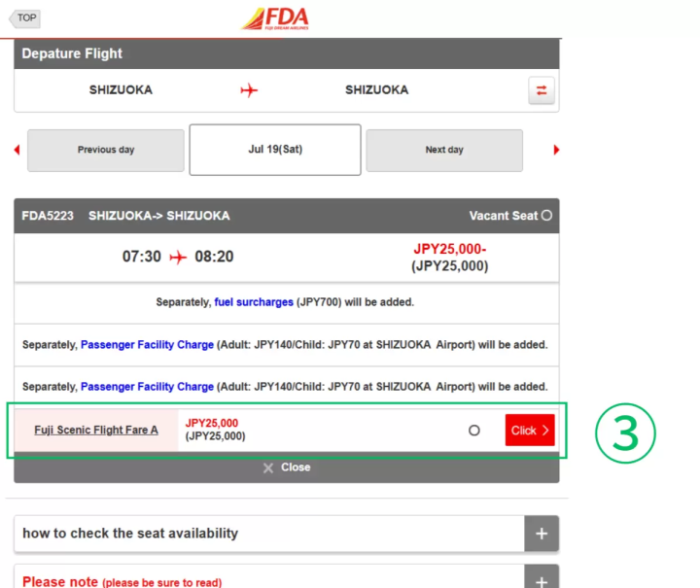Expand how to check the seat availability

tap(542, 534)
